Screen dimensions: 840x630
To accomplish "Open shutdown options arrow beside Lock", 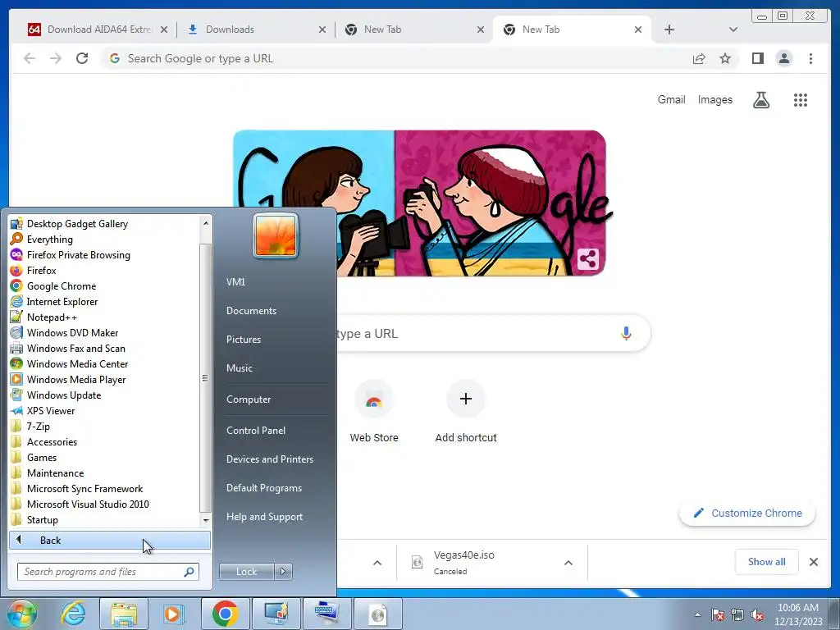I will [x=283, y=572].
